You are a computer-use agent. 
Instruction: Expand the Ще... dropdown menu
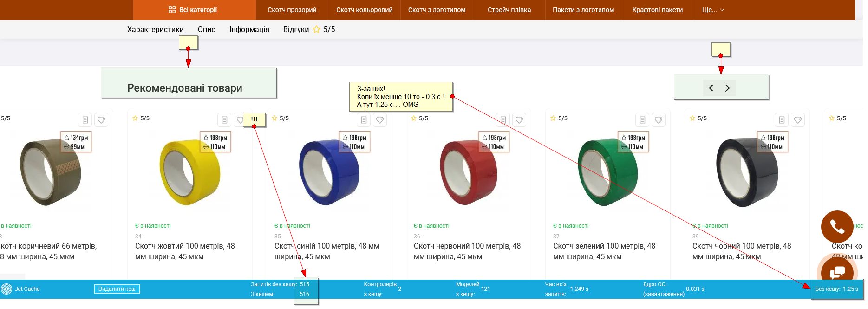point(713,10)
